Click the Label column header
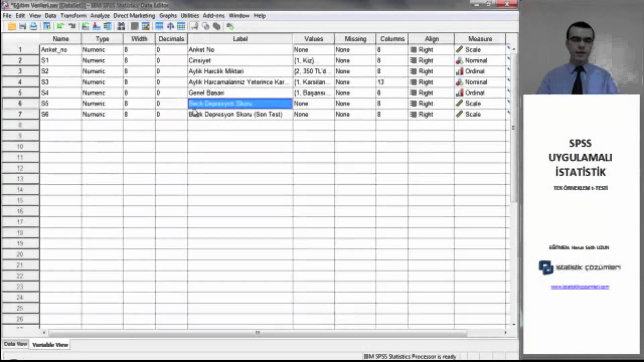This screenshot has height=362, width=644. 240,39
